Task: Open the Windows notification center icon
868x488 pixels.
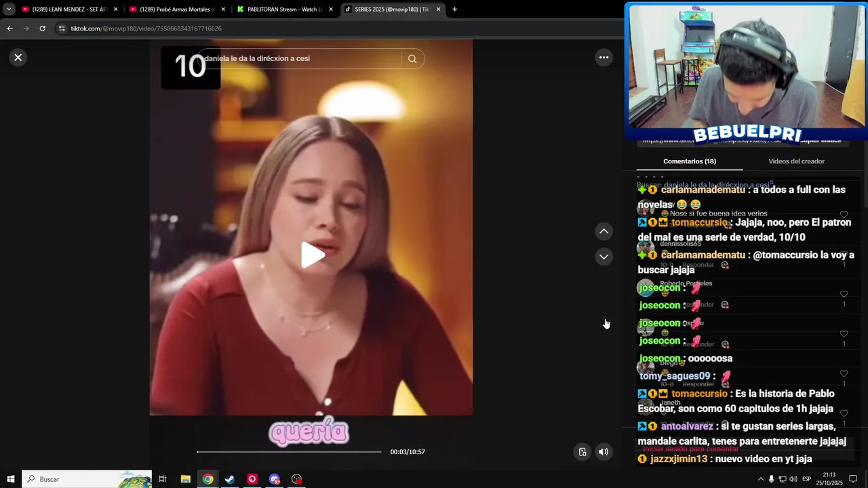Action: [x=853, y=479]
